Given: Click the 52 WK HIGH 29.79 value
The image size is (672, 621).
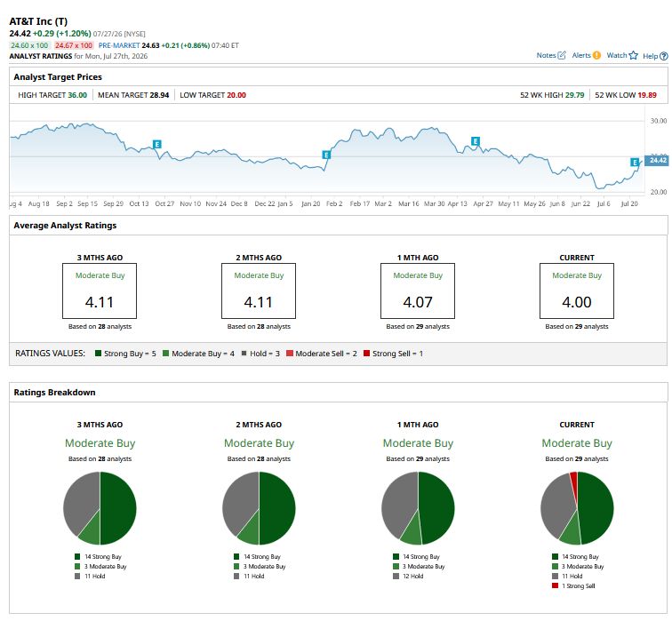Looking at the screenshot, I should click(x=575, y=95).
